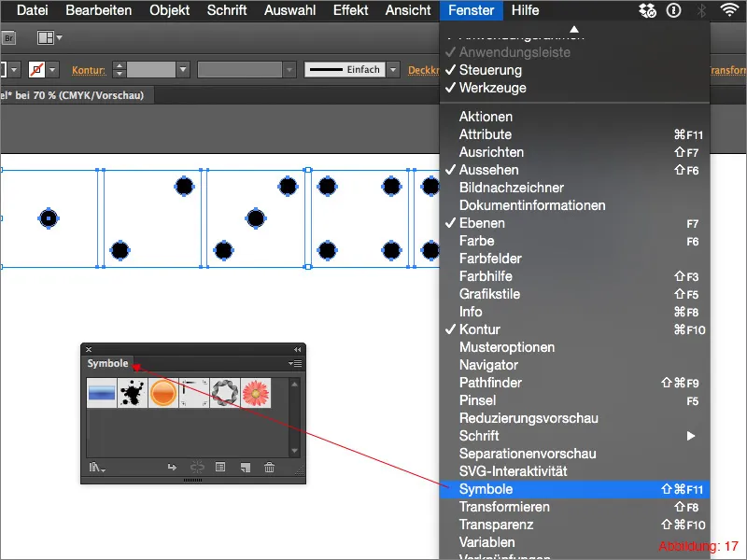The image size is (747, 560).
Task: Open the Symbole panel flyout menu
Action: pos(295,363)
